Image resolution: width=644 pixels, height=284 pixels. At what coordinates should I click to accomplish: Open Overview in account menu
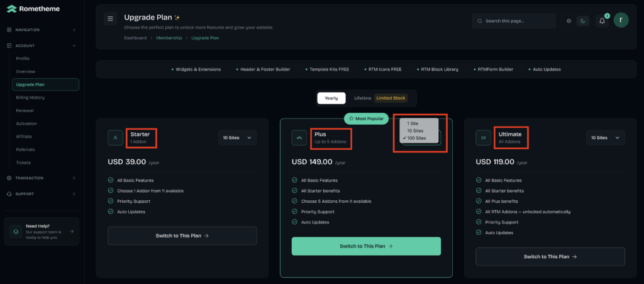[x=25, y=72]
